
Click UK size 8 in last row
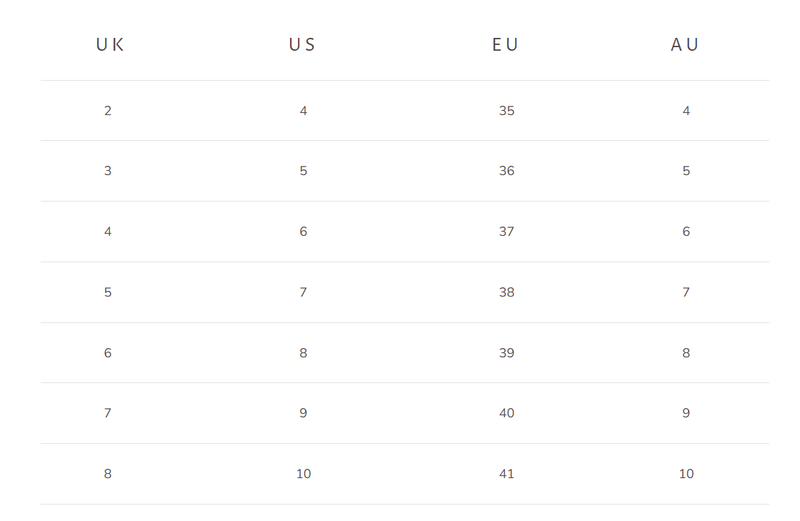coord(108,474)
